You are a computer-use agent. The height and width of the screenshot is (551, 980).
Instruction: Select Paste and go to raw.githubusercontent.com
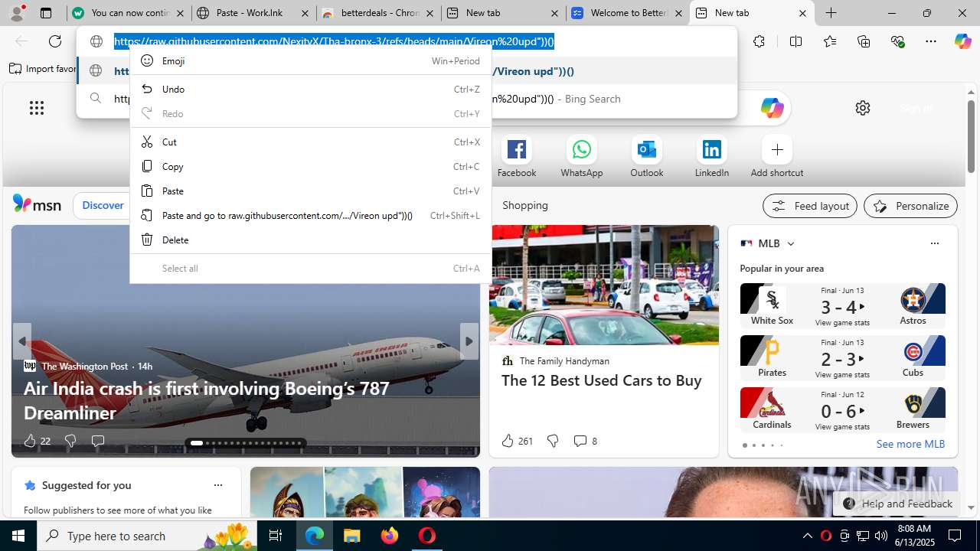coord(310,215)
